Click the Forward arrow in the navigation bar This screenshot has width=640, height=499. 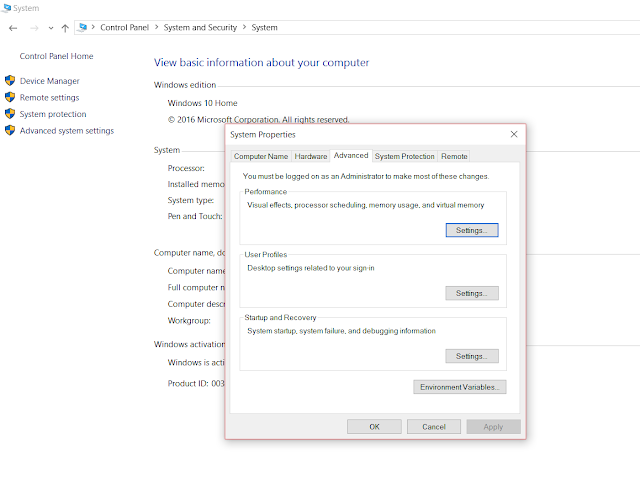34,28
